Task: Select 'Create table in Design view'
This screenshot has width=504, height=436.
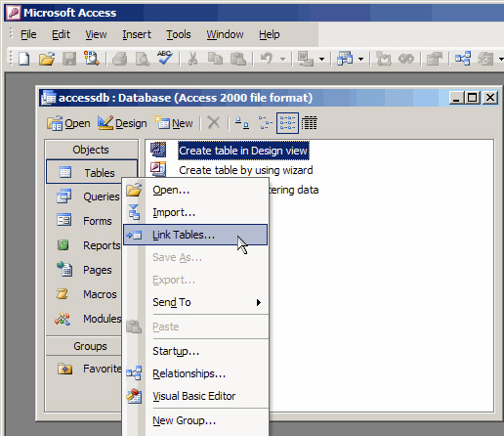Action: tap(243, 151)
